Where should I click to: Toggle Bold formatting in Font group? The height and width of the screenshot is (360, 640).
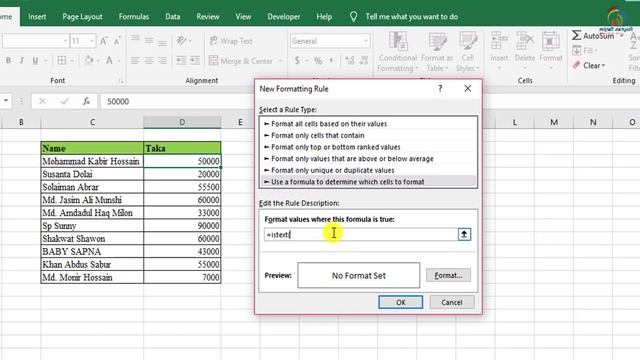8,60
